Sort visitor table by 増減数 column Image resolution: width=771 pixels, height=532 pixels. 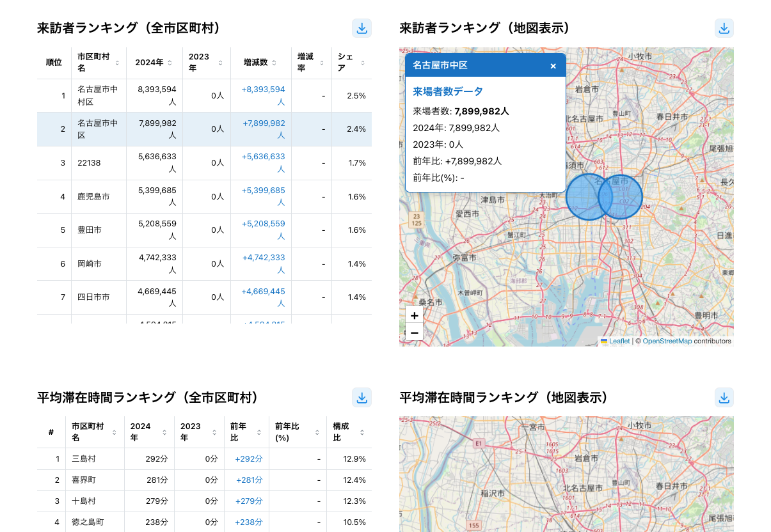click(274, 63)
